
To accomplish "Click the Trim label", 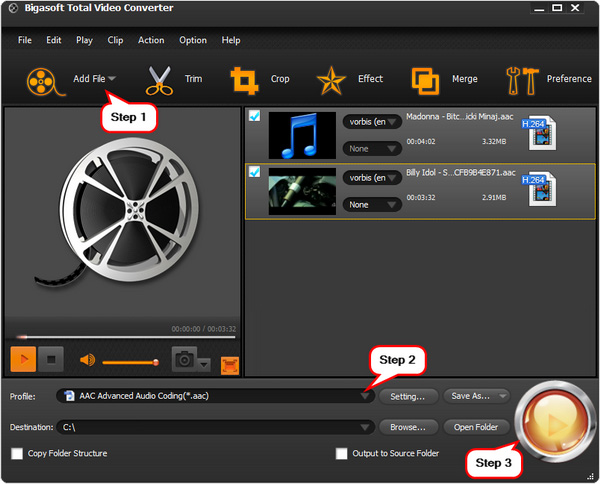I will [194, 79].
